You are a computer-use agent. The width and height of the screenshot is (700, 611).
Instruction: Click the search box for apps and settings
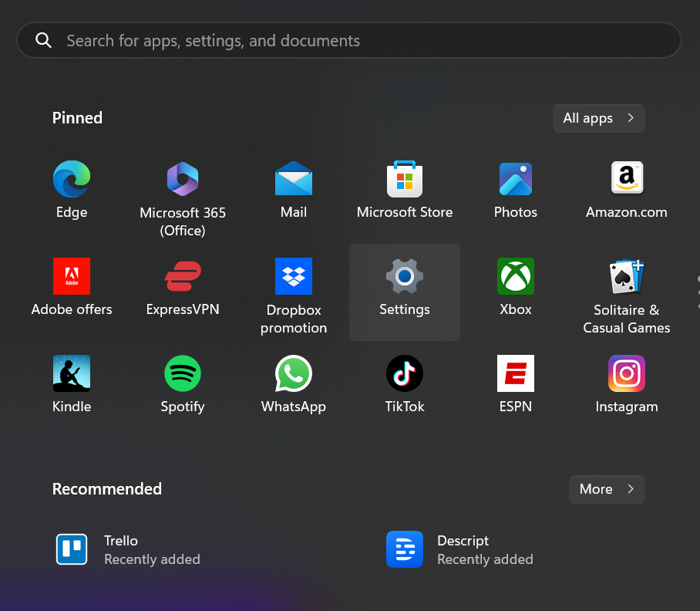[x=348, y=41]
